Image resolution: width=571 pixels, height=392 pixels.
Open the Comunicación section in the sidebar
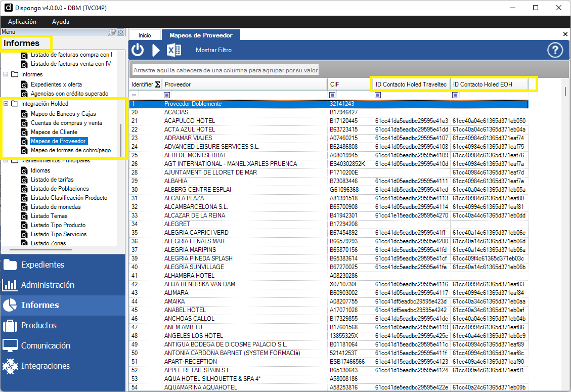coord(46,345)
